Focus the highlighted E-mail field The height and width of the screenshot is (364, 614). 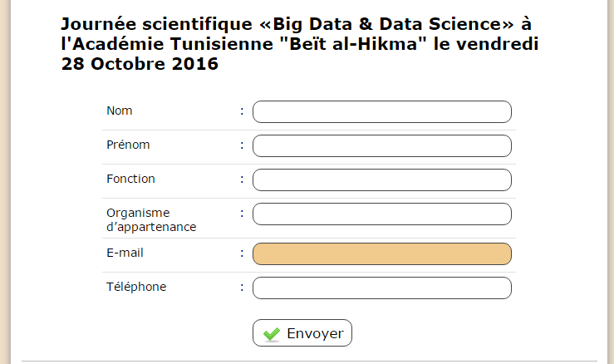(382, 254)
